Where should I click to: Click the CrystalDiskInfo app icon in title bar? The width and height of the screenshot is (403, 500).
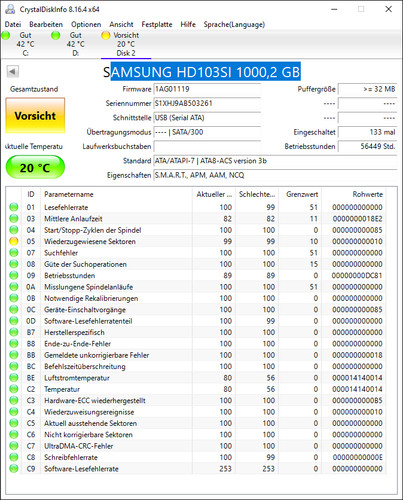10,9
